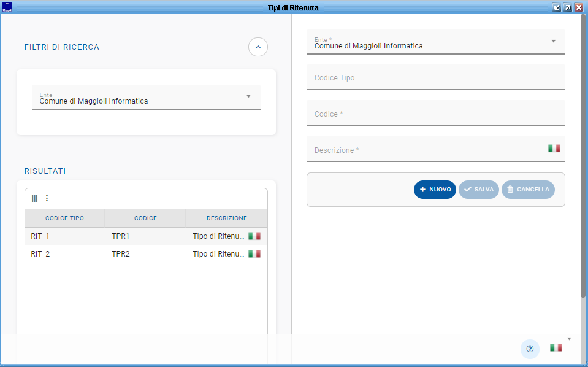
Task: Click the Italian flag in RIT_2 row
Action: point(254,253)
